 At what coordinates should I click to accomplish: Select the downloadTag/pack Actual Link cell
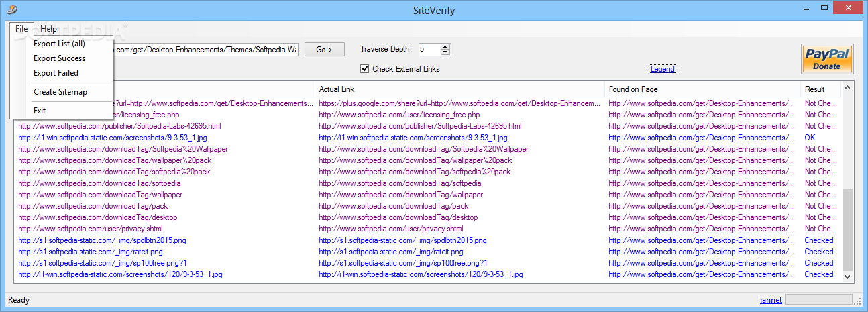[x=394, y=206]
